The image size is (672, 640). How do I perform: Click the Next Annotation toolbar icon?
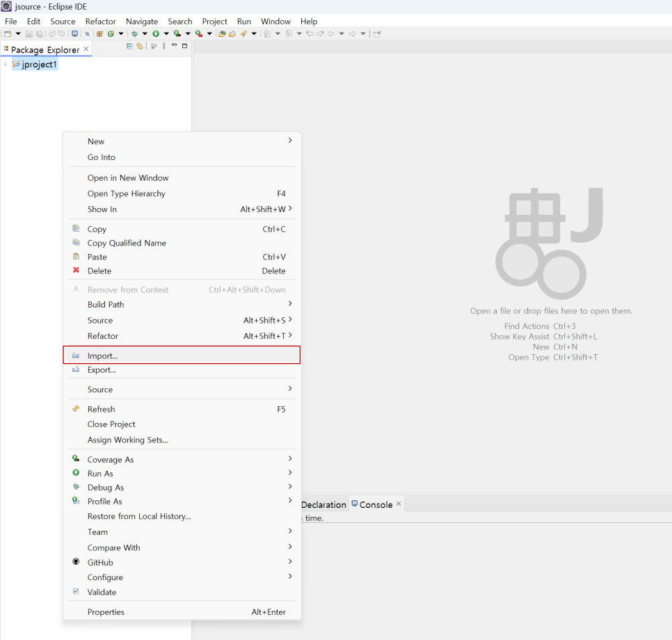coord(267,34)
